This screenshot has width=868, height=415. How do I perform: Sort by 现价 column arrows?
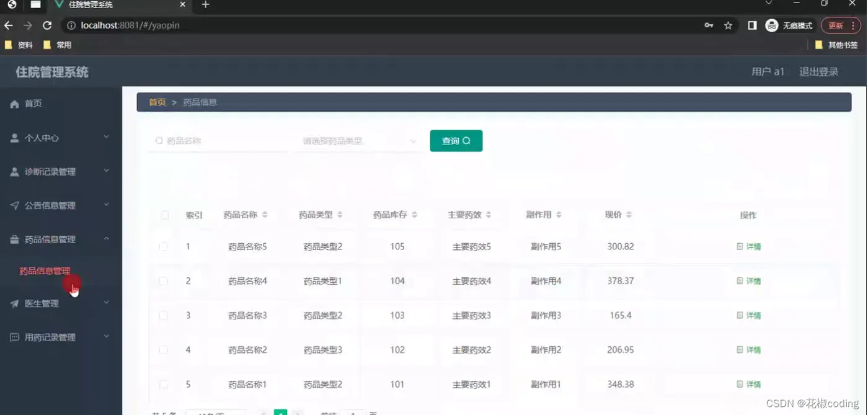point(629,215)
